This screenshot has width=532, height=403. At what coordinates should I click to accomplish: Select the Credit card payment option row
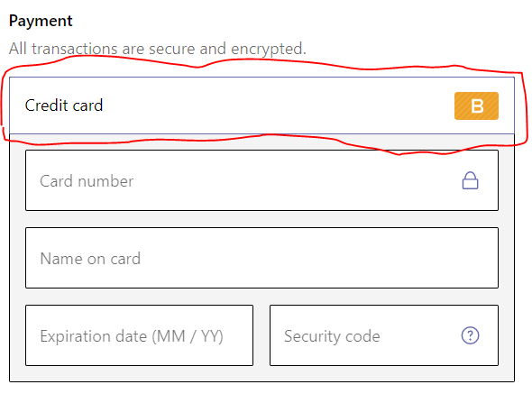261,105
